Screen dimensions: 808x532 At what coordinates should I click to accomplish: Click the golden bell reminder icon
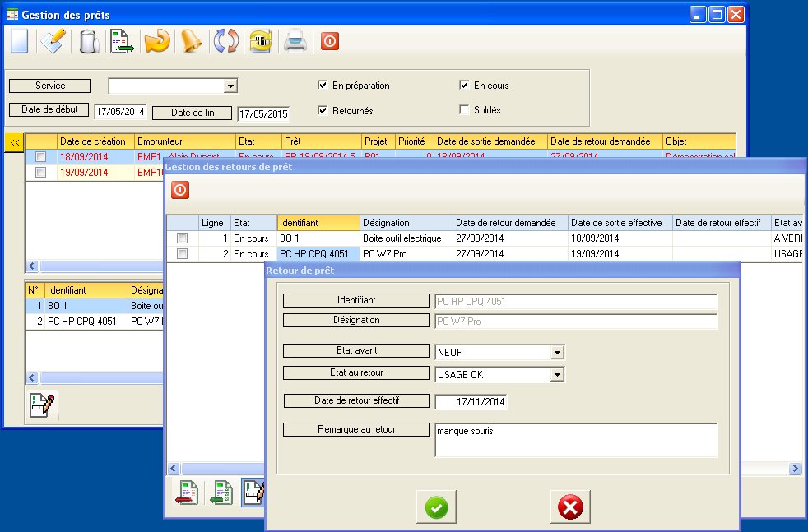point(191,41)
